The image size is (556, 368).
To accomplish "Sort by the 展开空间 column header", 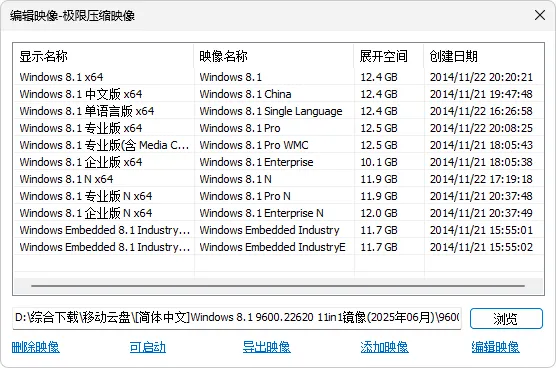I will 388,56.
